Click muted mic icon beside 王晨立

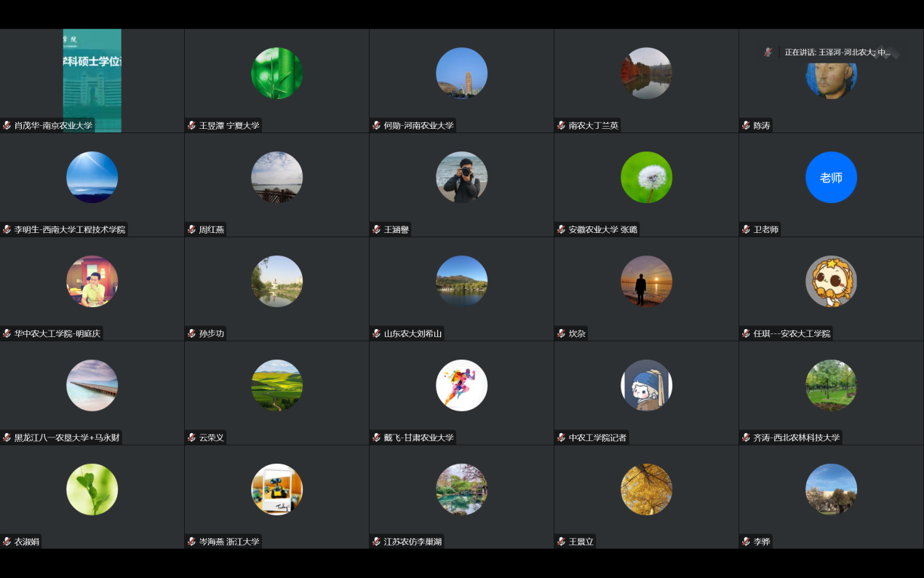[561, 542]
